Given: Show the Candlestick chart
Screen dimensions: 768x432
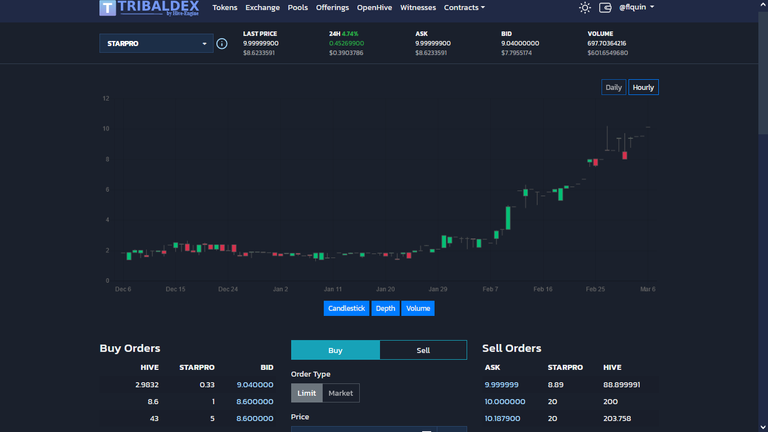Looking at the screenshot, I should pos(346,308).
